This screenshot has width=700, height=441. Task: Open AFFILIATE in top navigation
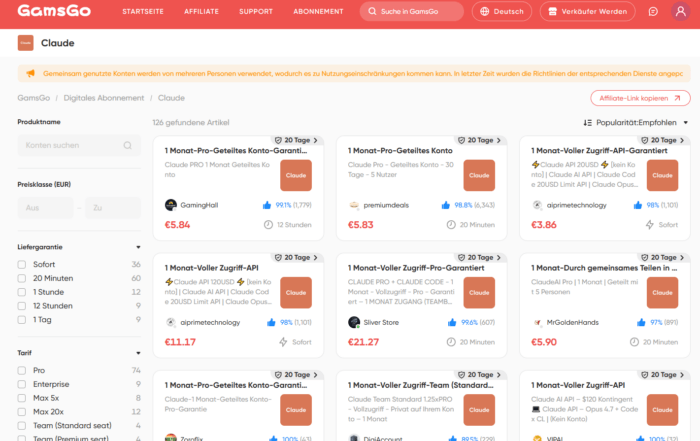pyautogui.click(x=201, y=12)
